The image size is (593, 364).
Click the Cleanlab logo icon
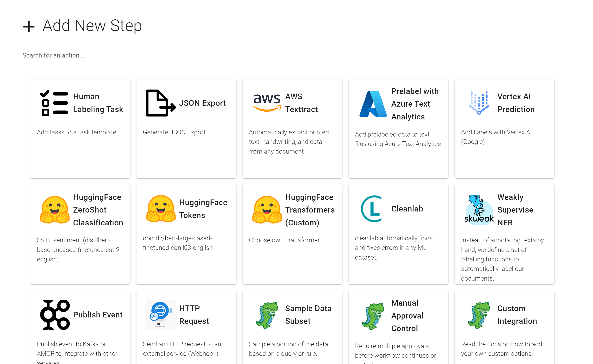(x=372, y=209)
